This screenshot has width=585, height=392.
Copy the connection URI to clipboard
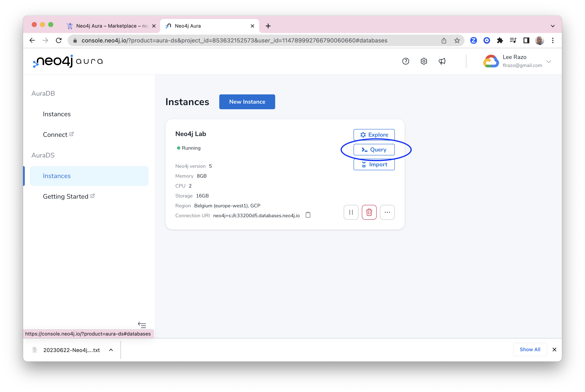point(308,215)
